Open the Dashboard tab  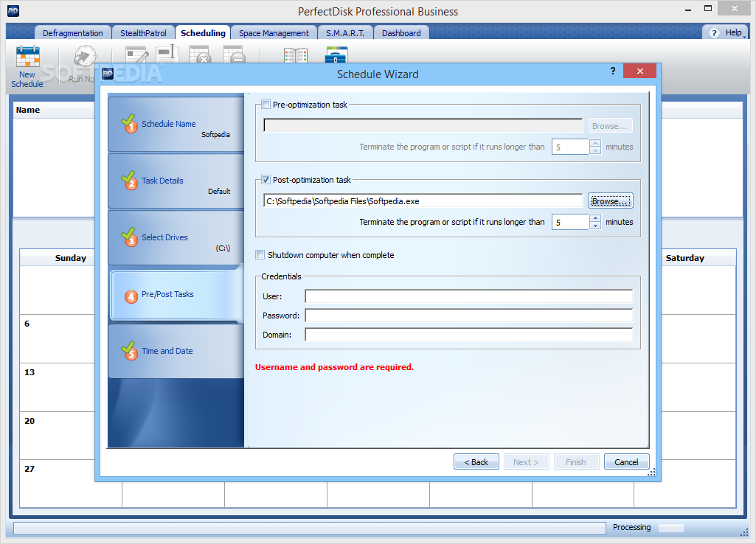pos(401,32)
